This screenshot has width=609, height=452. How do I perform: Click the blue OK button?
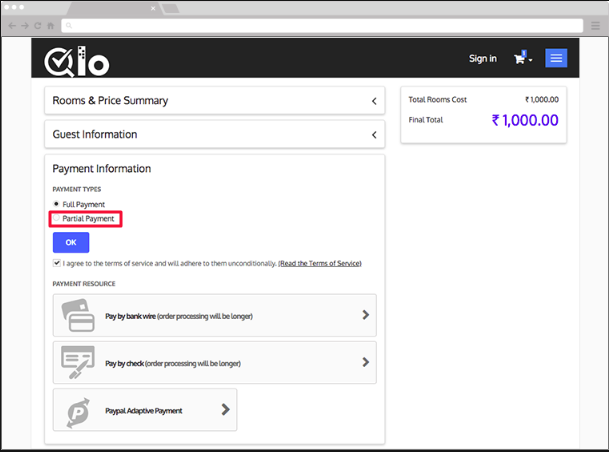(71, 242)
